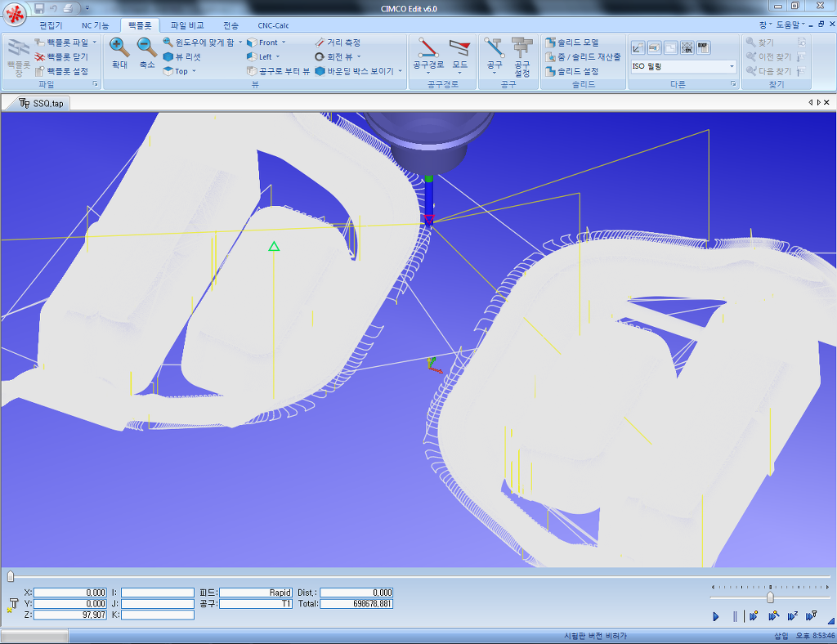
Task: Click 백플롯 닫기 to close backplot
Action: tap(61, 56)
